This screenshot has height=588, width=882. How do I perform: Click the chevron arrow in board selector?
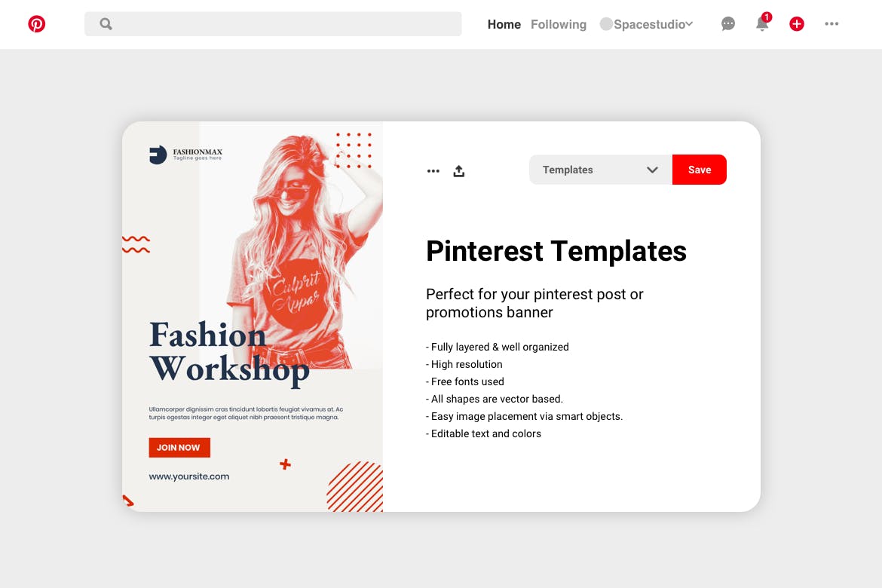(653, 170)
